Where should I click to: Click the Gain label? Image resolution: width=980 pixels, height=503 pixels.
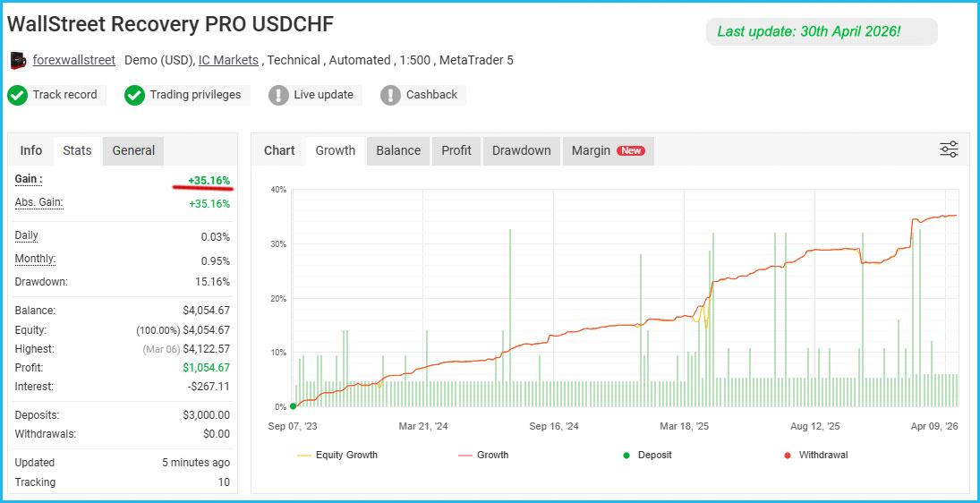[x=29, y=179]
